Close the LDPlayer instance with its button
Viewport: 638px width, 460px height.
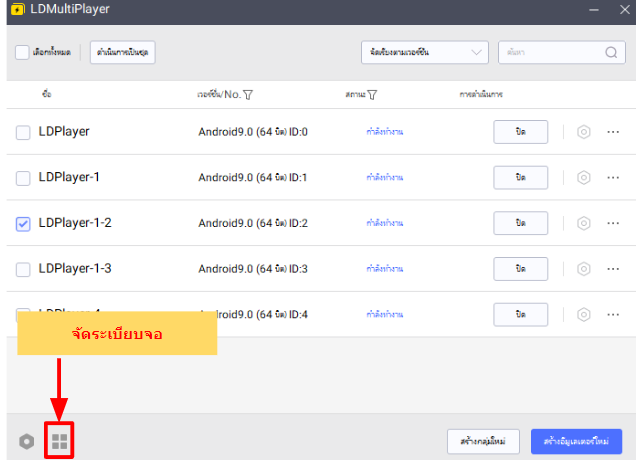click(x=521, y=132)
